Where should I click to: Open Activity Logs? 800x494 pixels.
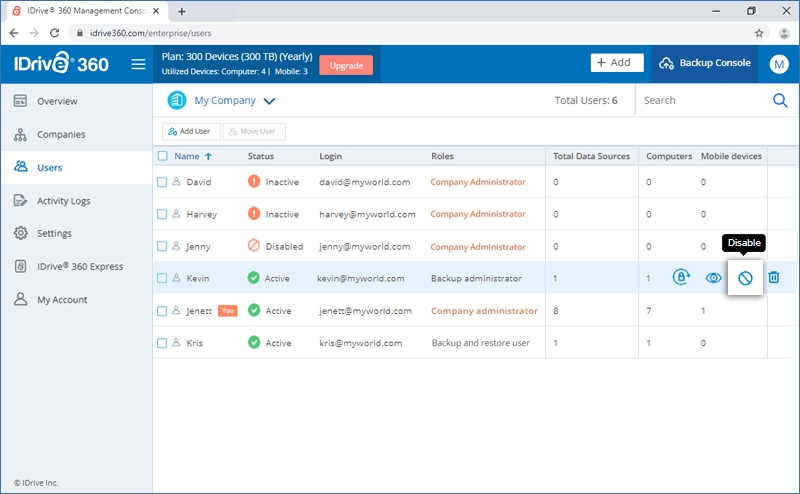(x=77, y=201)
